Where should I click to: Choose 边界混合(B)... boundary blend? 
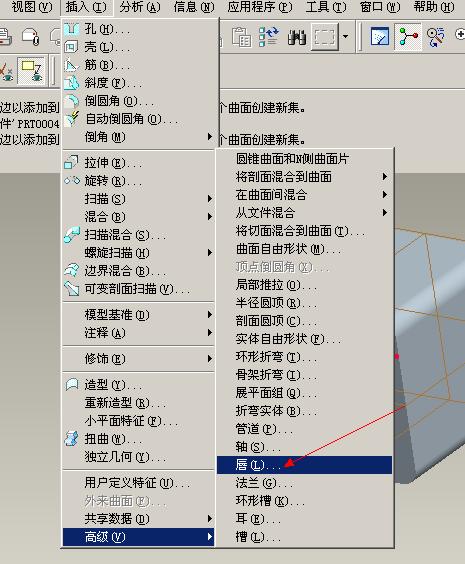(139, 271)
